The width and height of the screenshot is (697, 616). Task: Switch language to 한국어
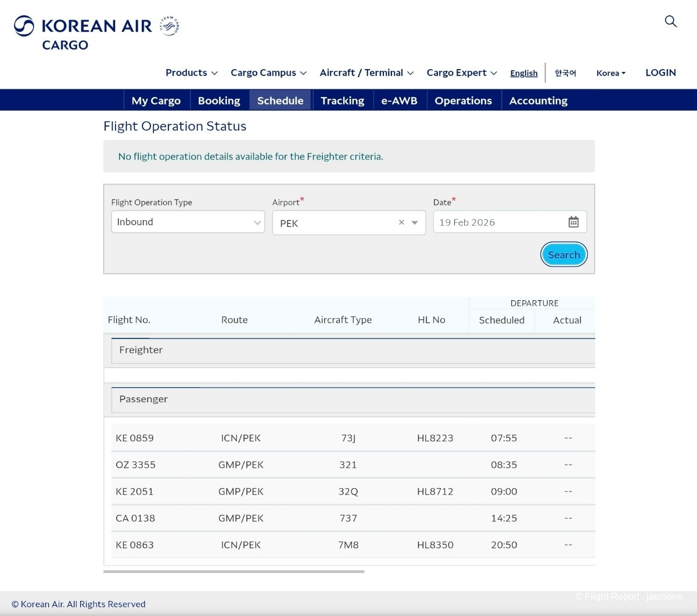click(x=565, y=73)
